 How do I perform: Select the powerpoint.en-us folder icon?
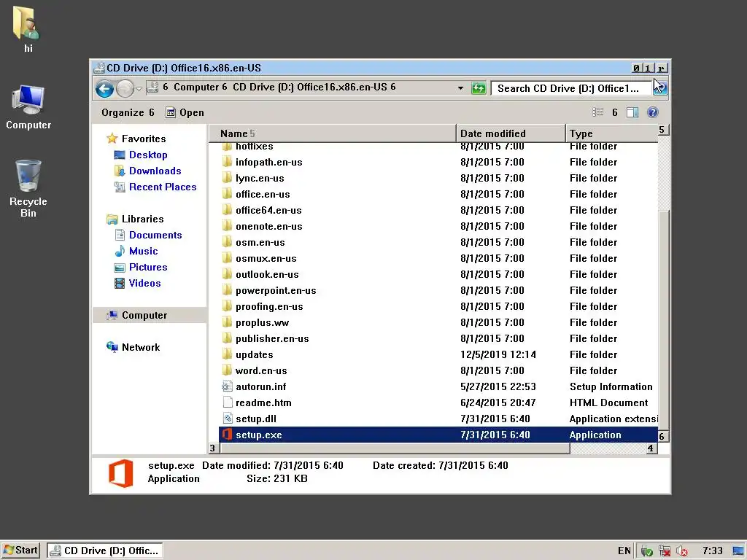tap(228, 290)
